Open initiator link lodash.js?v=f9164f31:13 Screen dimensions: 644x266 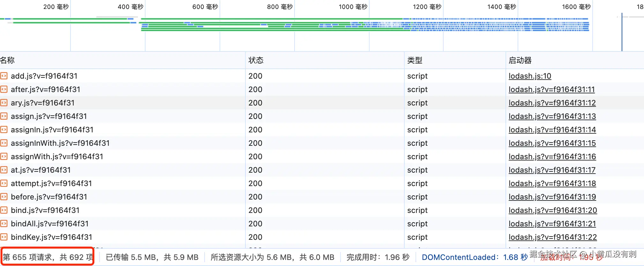(x=552, y=116)
